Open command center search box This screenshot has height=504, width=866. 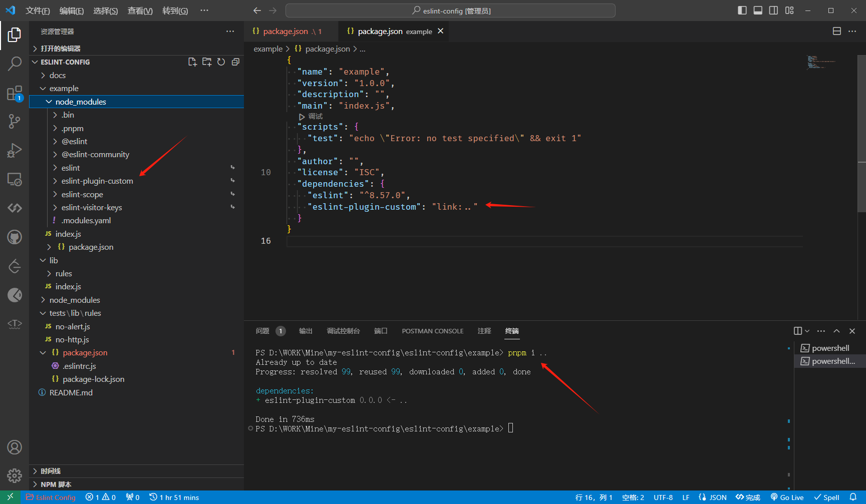450,11
